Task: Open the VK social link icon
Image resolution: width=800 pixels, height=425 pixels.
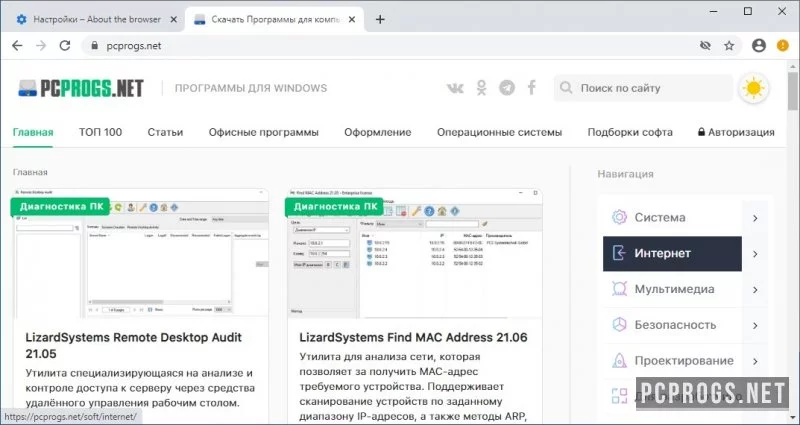Action: pyautogui.click(x=455, y=88)
